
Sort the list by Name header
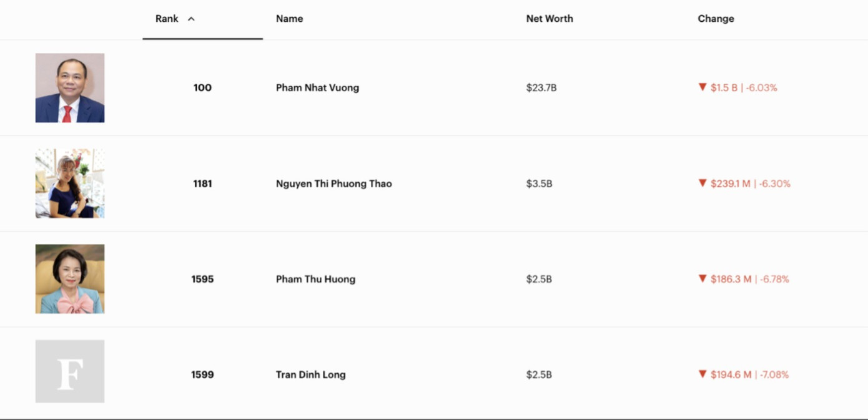[289, 19]
